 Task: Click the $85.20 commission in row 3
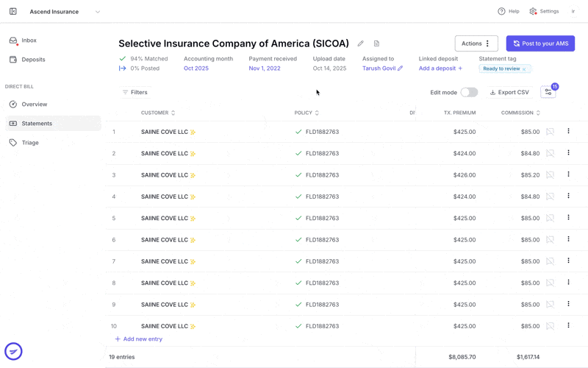tap(530, 175)
